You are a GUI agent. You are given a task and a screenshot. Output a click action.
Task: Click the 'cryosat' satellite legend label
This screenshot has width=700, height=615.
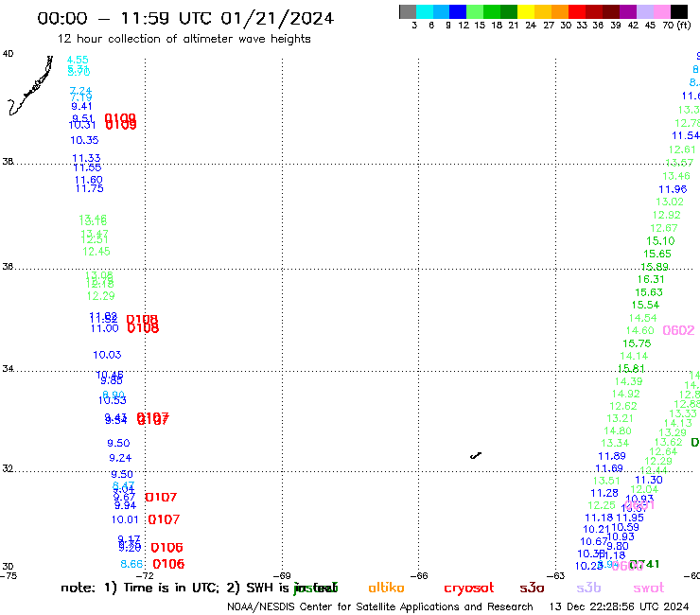click(x=469, y=589)
